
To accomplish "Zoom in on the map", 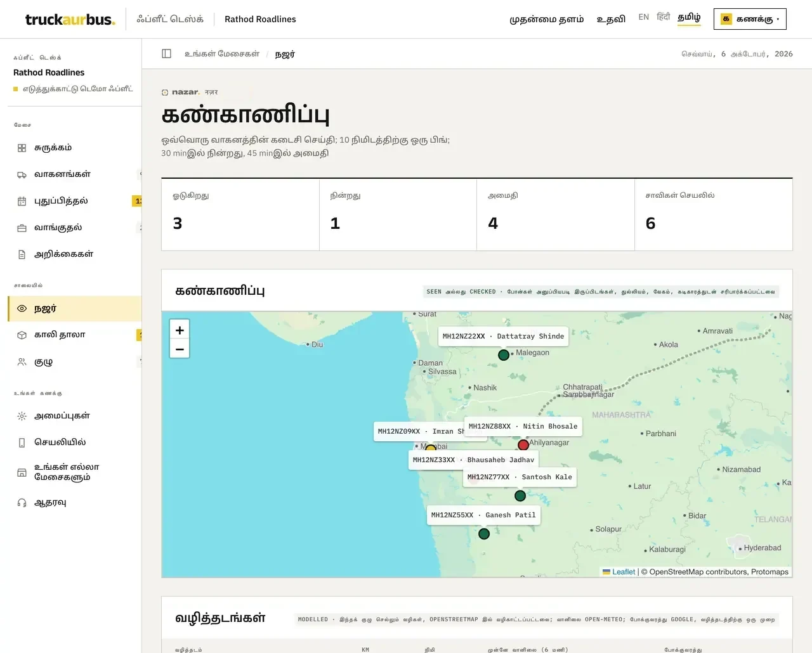I will (180, 330).
